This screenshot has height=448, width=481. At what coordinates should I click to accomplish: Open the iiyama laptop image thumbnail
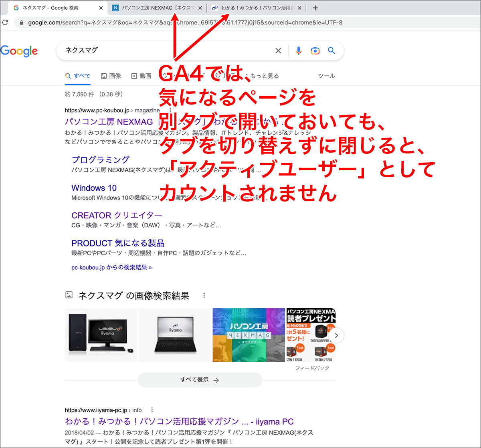tap(175, 335)
